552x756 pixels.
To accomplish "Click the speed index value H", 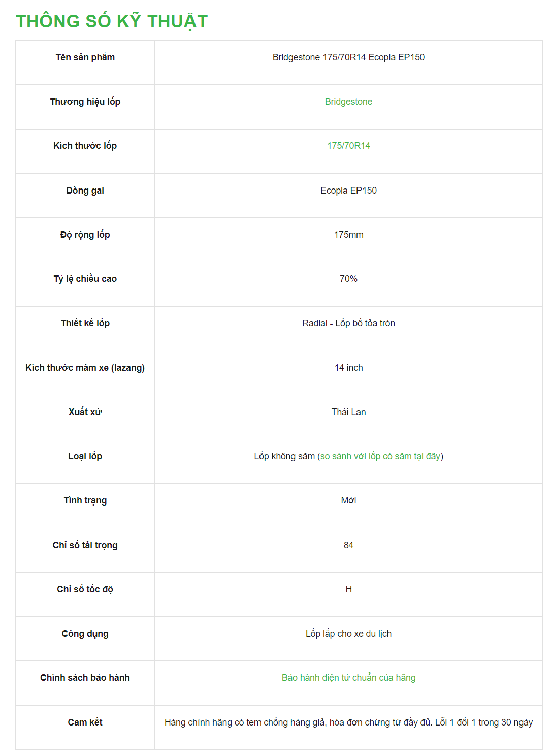I will pyautogui.click(x=348, y=589).
